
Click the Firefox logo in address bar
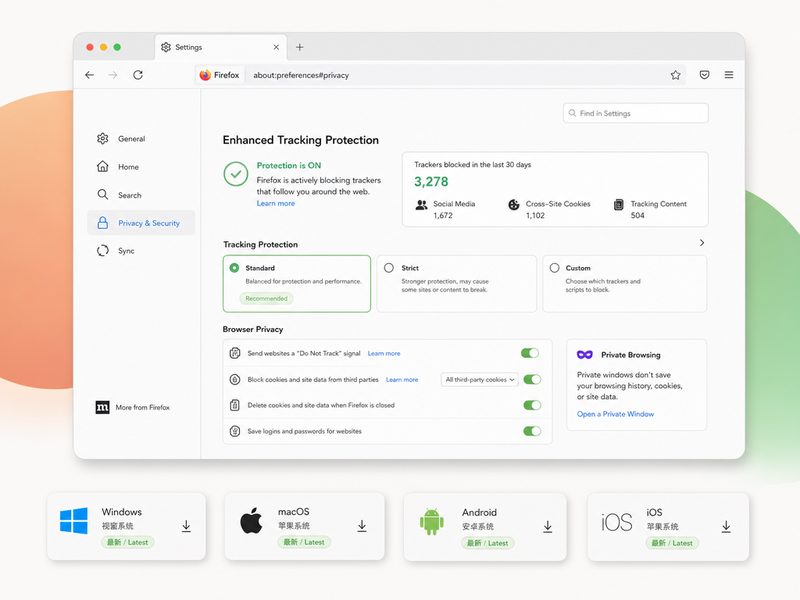coord(205,75)
